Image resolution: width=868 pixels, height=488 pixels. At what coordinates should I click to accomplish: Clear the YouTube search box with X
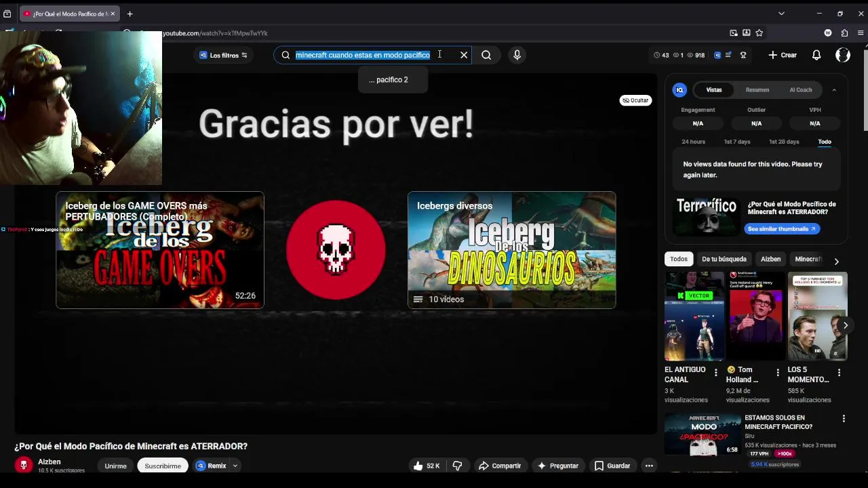pos(464,55)
